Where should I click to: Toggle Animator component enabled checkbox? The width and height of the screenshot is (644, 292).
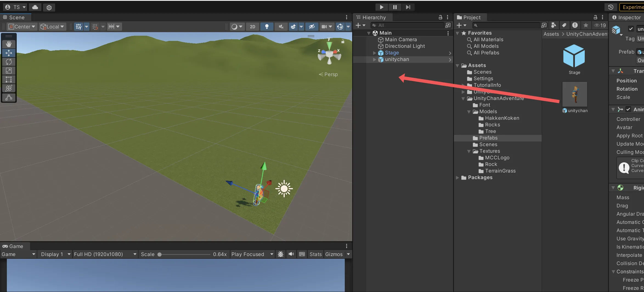pyautogui.click(x=628, y=109)
